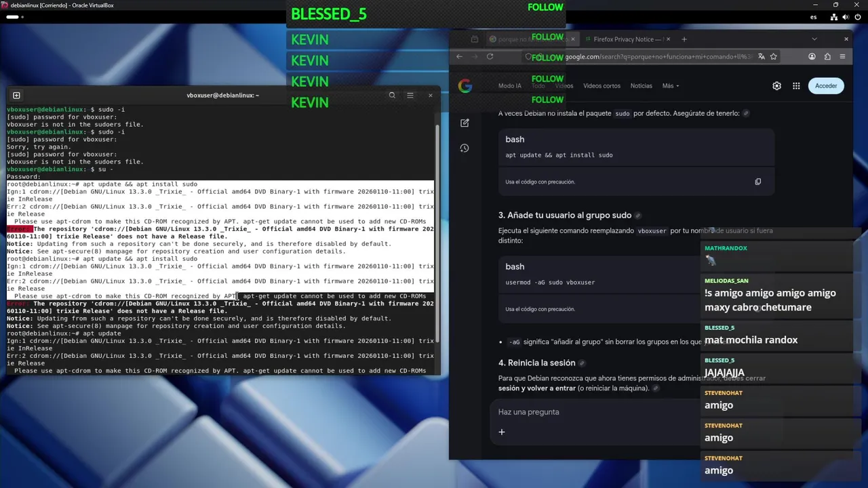This screenshot has height=488, width=868.
Task: Open Google quick settings gear
Action: tap(776, 86)
